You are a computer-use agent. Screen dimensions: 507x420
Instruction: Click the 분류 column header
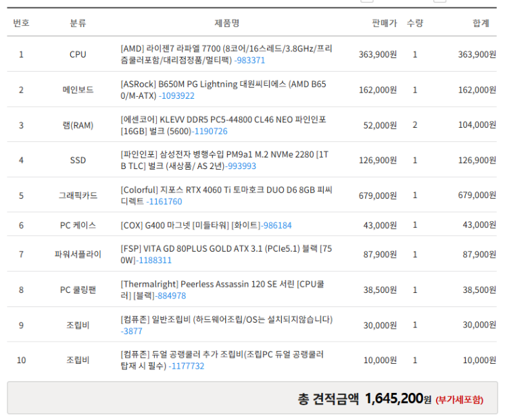click(78, 23)
